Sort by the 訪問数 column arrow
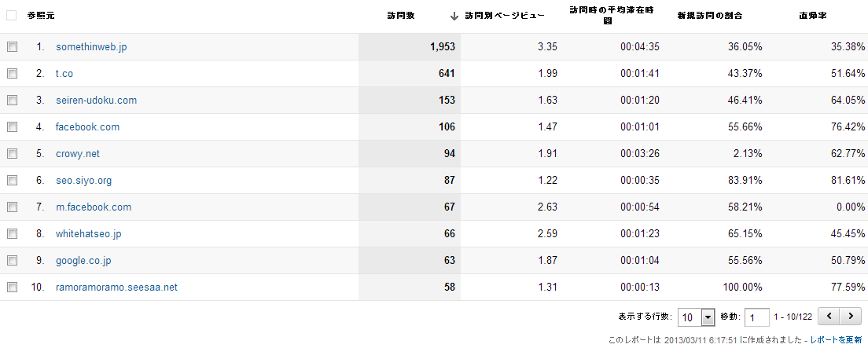Viewport: 868px width, 348px height. pos(454,16)
